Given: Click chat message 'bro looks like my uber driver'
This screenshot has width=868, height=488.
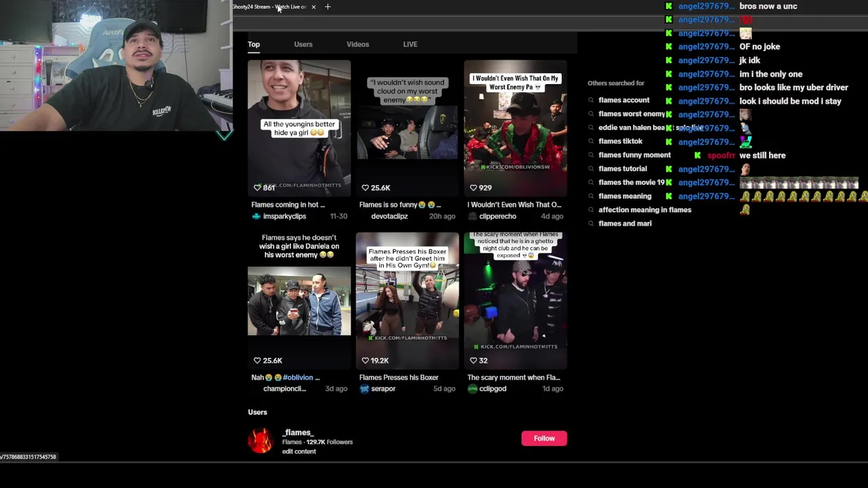Looking at the screenshot, I should tap(794, 87).
